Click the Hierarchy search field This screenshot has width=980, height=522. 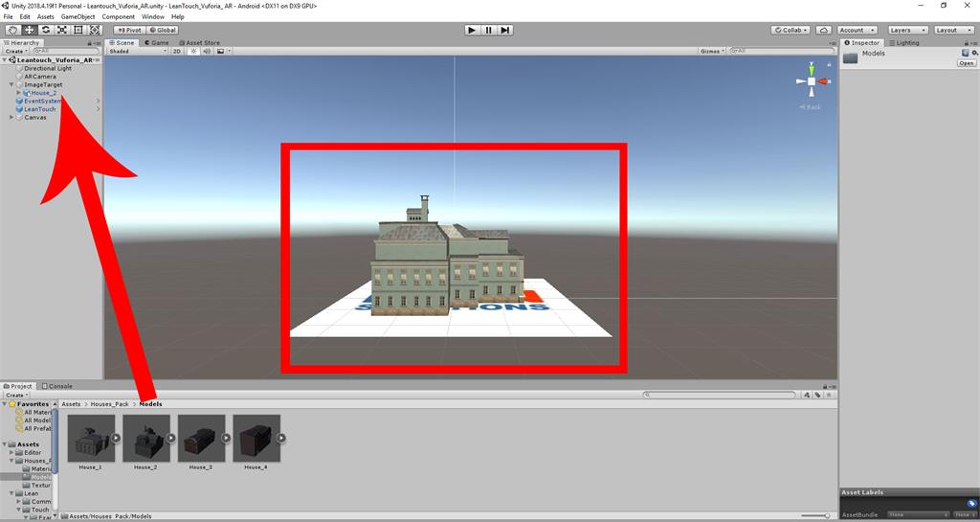(66, 51)
